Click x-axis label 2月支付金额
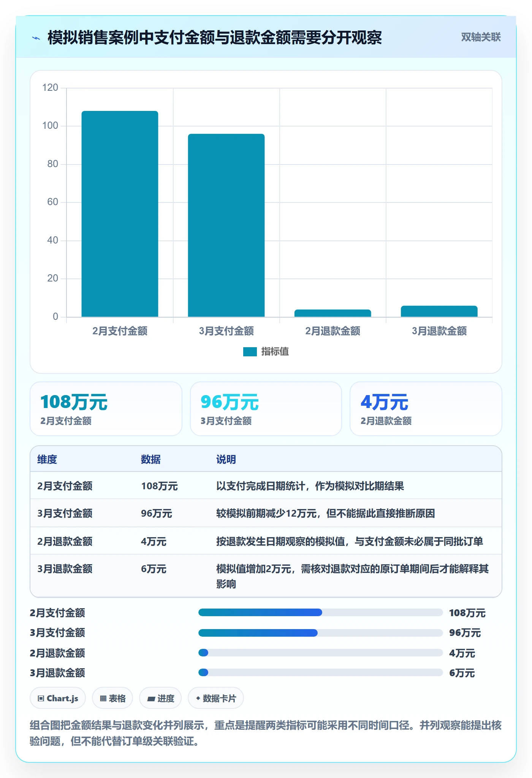Viewport: 532px width, 778px height. (120, 331)
